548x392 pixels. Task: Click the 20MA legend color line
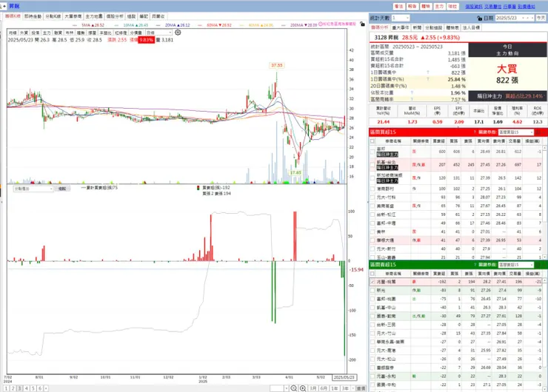coord(158,25)
